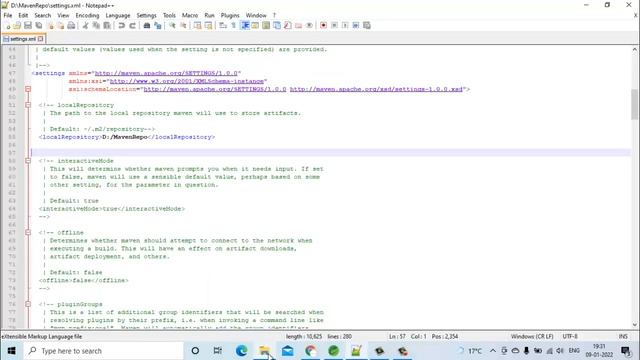This screenshot has width=640, height=360.
Task: Click the macro Playback icon
Action: 345,25
